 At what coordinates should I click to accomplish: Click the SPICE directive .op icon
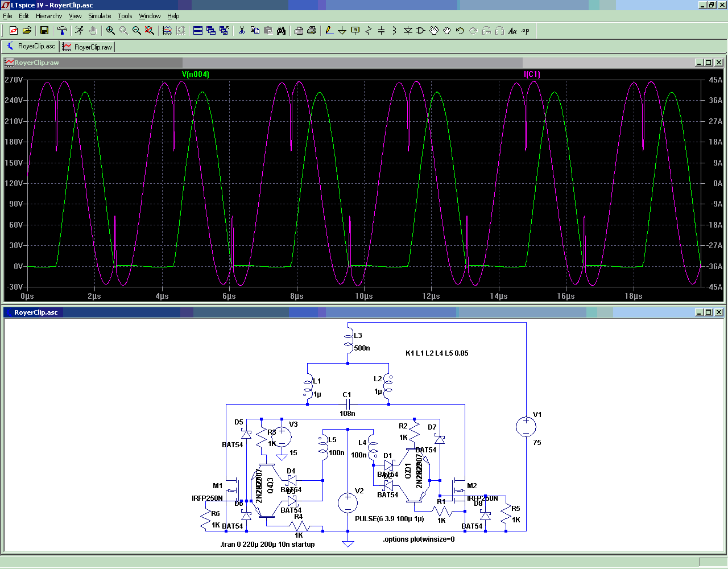526,31
